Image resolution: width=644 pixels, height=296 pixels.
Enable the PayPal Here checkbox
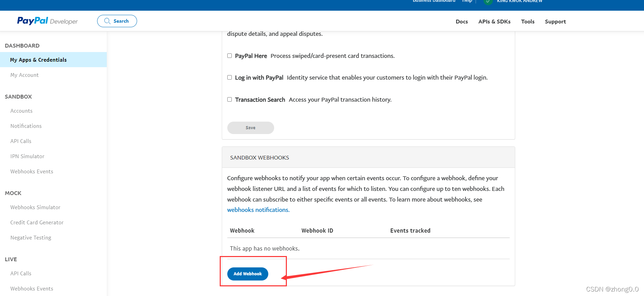230,55
